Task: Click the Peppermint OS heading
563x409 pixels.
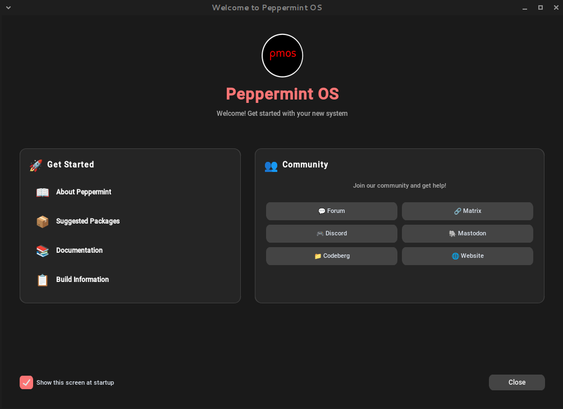Action: (x=282, y=94)
